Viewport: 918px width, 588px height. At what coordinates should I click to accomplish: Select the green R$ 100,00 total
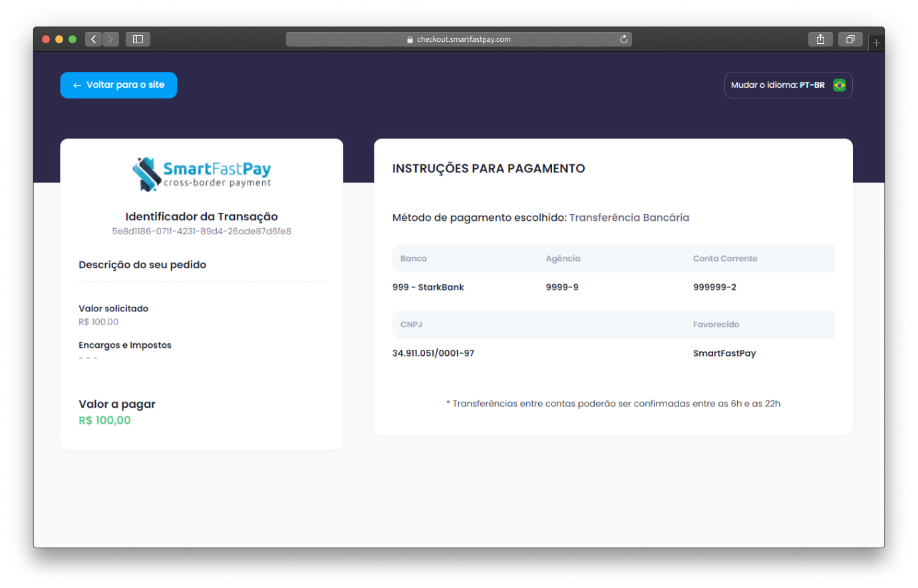tap(104, 420)
